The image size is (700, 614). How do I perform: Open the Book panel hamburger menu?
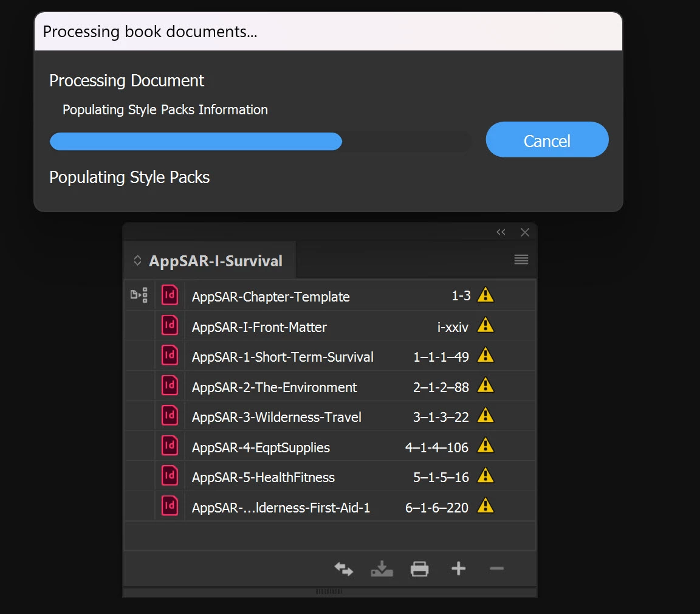pos(521,260)
